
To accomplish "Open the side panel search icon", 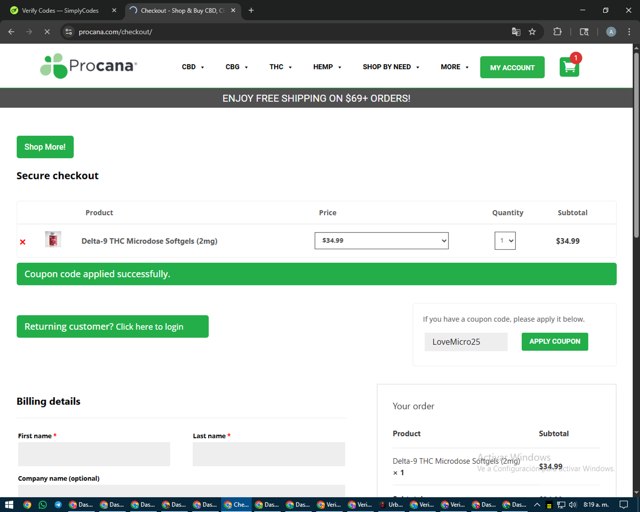I will [x=584, y=31].
